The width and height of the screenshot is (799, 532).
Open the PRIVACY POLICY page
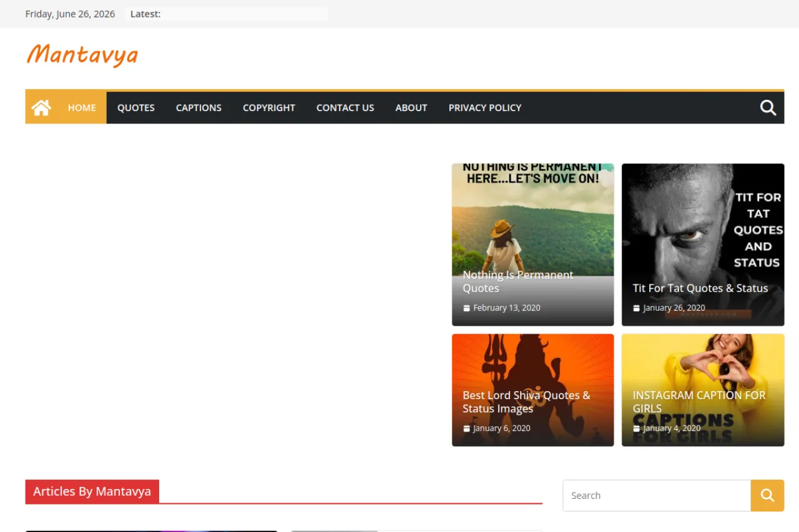point(485,108)
